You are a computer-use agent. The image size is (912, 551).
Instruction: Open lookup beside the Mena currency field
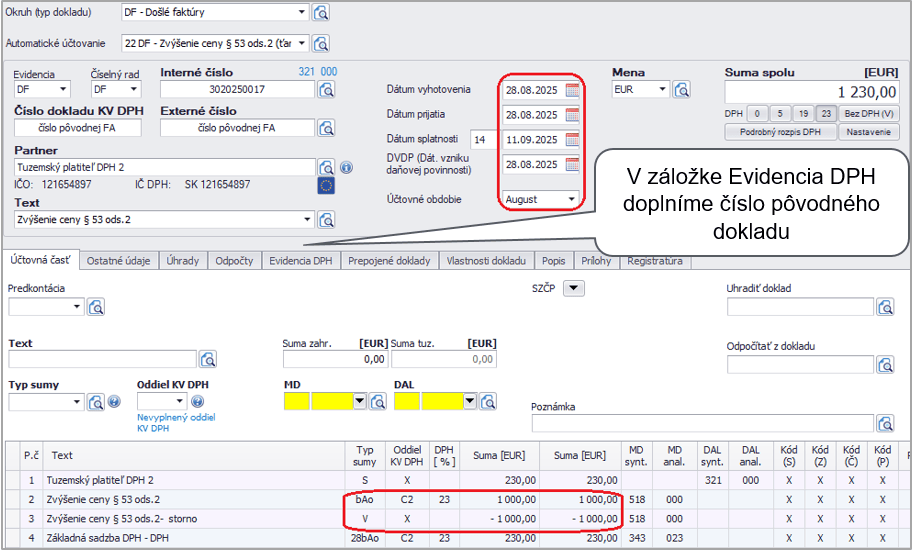682,90
